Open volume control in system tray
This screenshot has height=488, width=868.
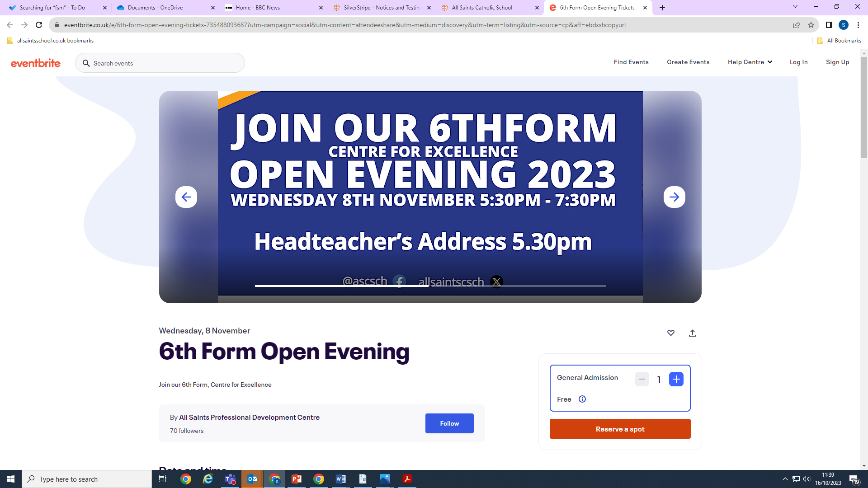tap(807, 479)
